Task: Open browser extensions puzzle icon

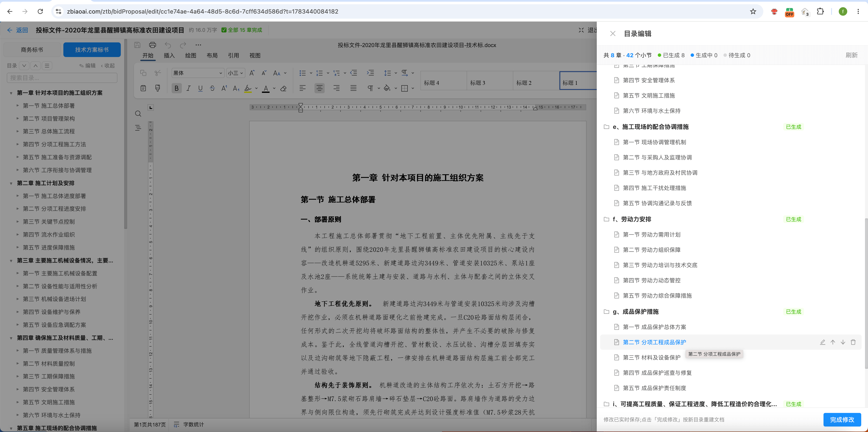Action: click(821, 11)
